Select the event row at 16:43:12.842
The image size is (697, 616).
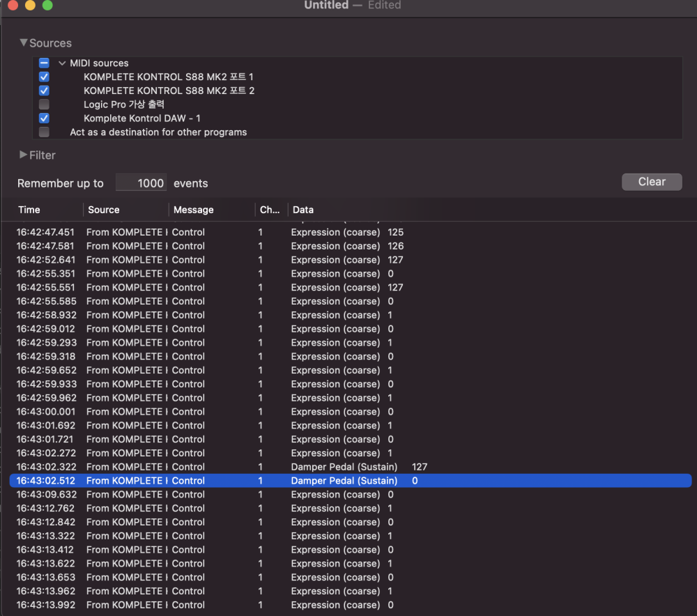351,522
